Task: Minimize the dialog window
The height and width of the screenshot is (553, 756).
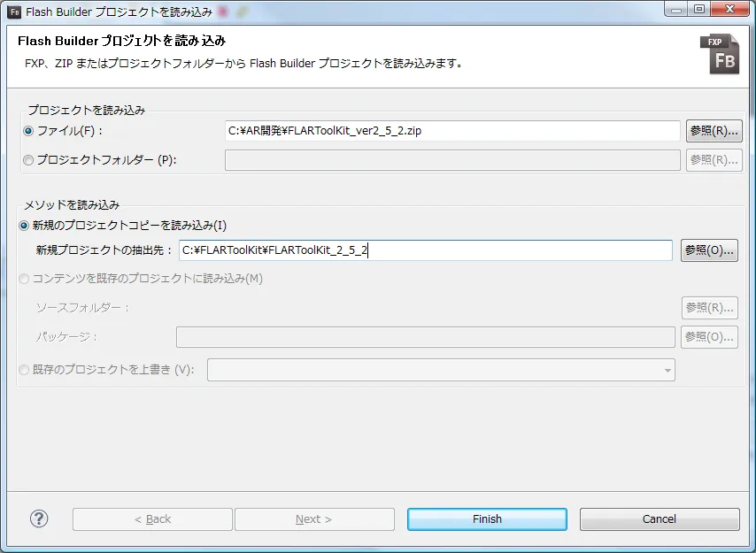Action: coord(676,9)
